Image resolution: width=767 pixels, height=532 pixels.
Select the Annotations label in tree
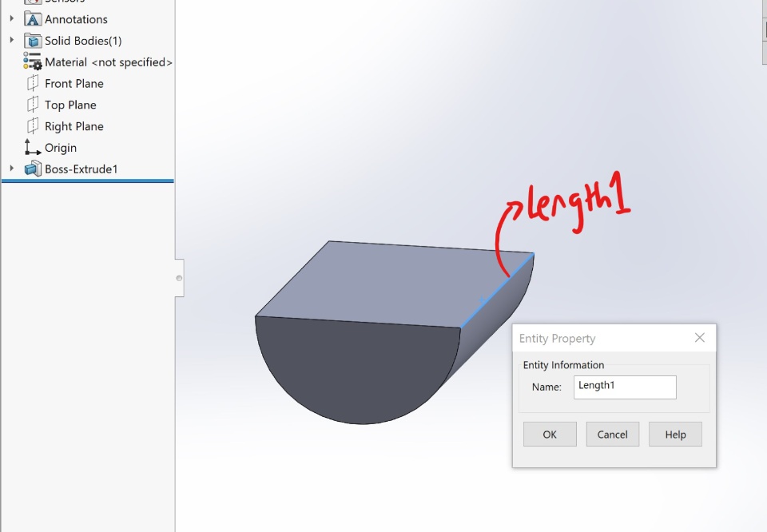pos(77,19)
